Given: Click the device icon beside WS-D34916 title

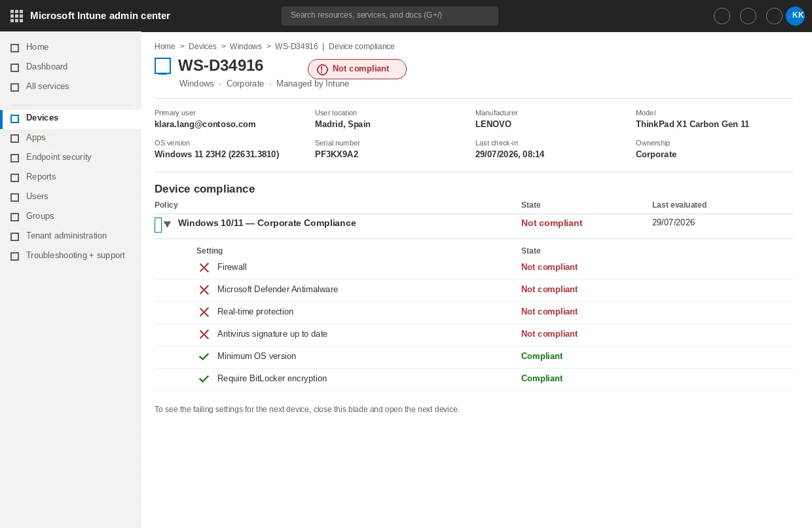Looking at the screenshot, I should pos(162,66).
